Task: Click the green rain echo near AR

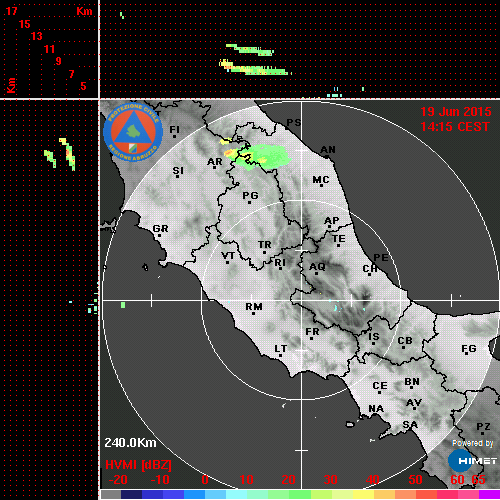Action: pos(267,156)
